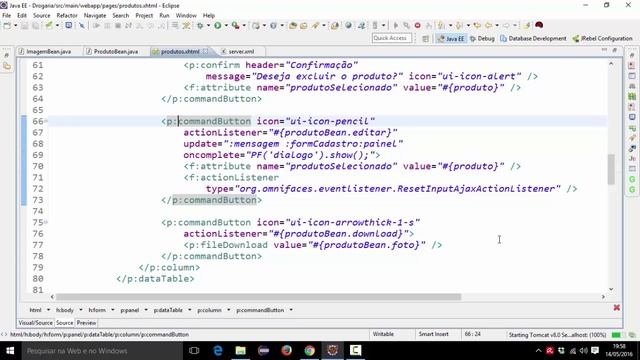Collapse code fold at line 75
This screenshot has width=640, height=360.
coord(46,222)
